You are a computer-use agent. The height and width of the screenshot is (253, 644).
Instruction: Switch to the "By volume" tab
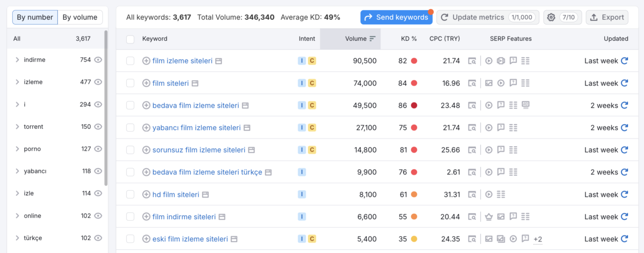coord(80,17)
